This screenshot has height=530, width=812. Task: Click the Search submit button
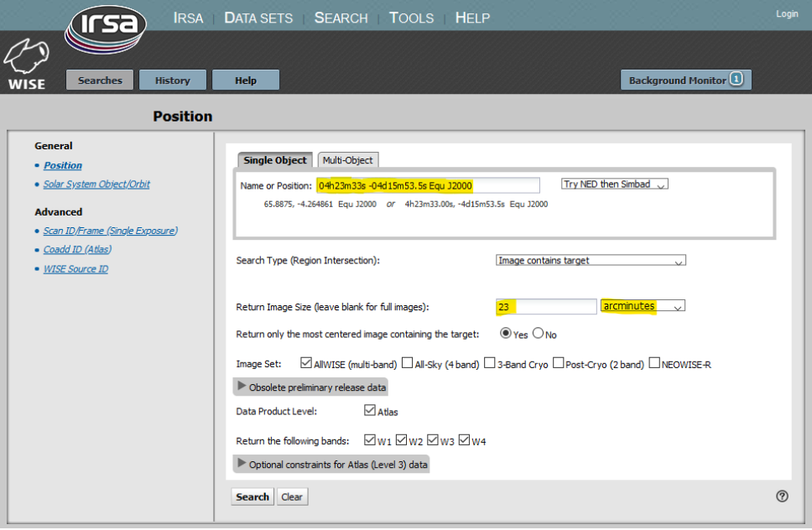pyautogui.click(x=252, y=496)
